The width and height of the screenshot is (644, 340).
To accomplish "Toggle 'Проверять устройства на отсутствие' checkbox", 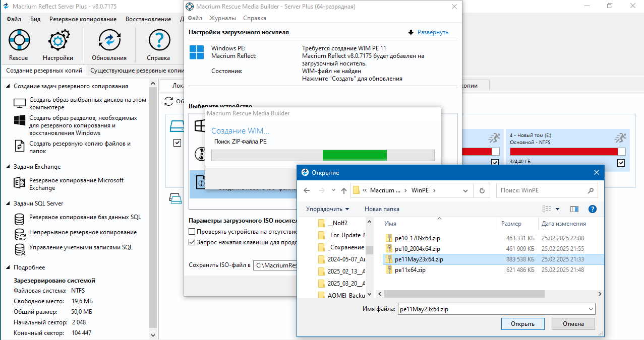I will coord(192,232).
